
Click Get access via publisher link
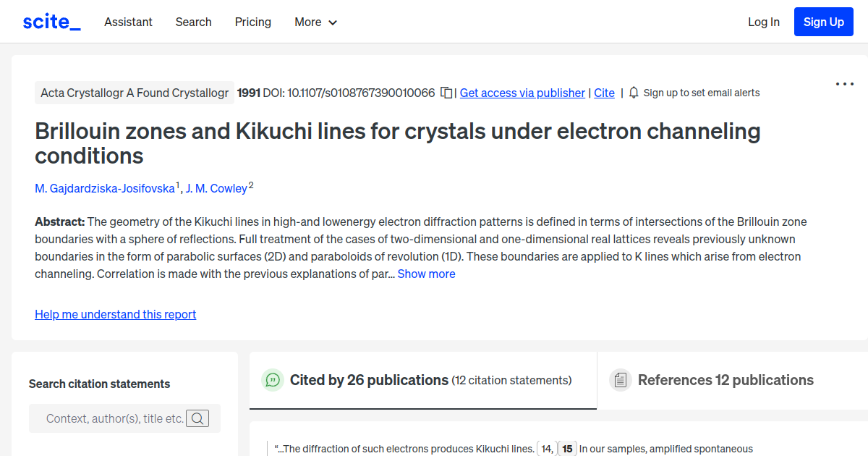[522, 93]
